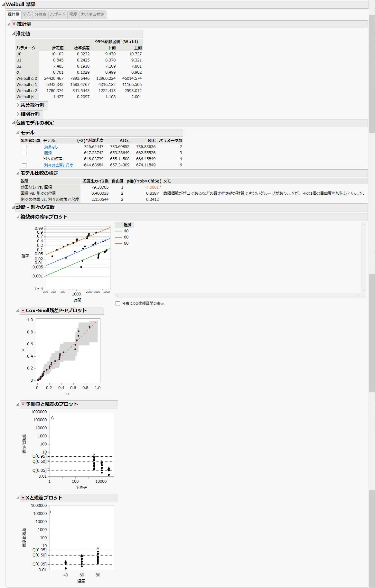The width and height of the screenshot is (375, 588).
Task: Click the 95%信頼区間 (Wald) header
Action: click(117, 42)
